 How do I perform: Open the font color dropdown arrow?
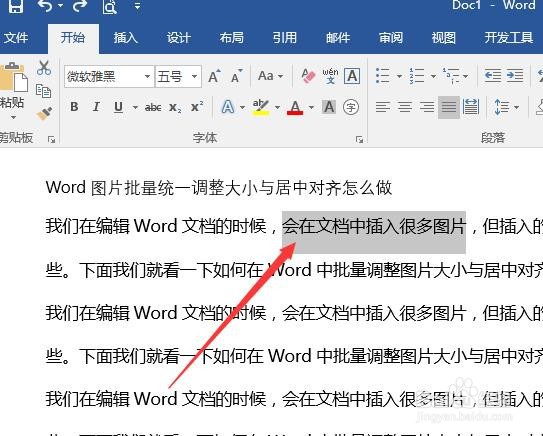pyautogui.click(x=311, y=107)
